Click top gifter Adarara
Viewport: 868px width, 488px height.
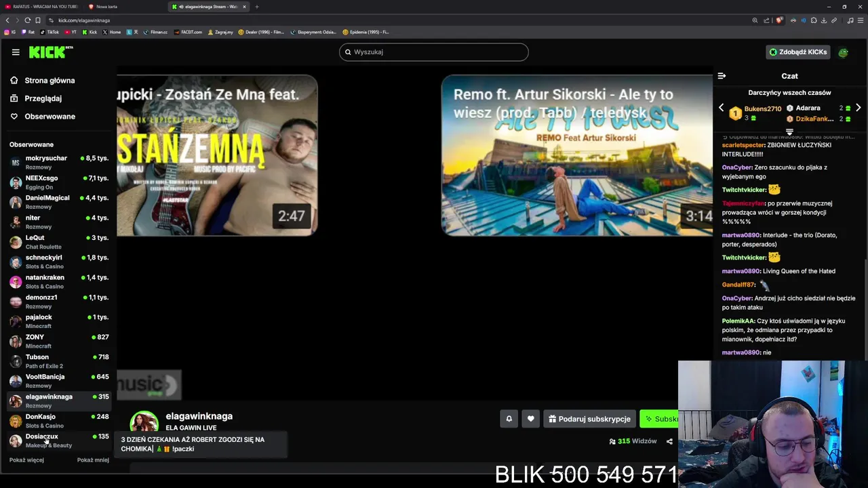(808, 108)
